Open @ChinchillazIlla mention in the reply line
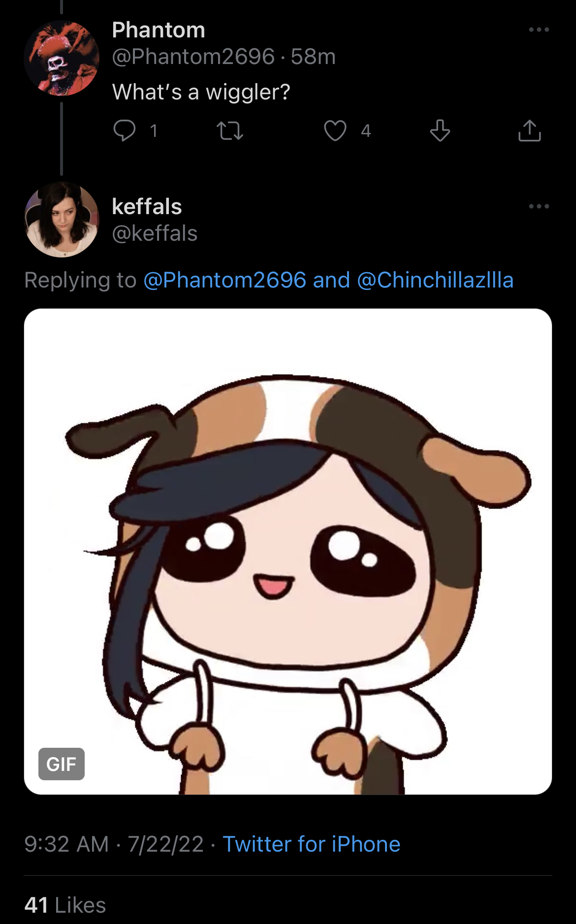The width and height of the screenshot is (576, 924). pos(435,280)
